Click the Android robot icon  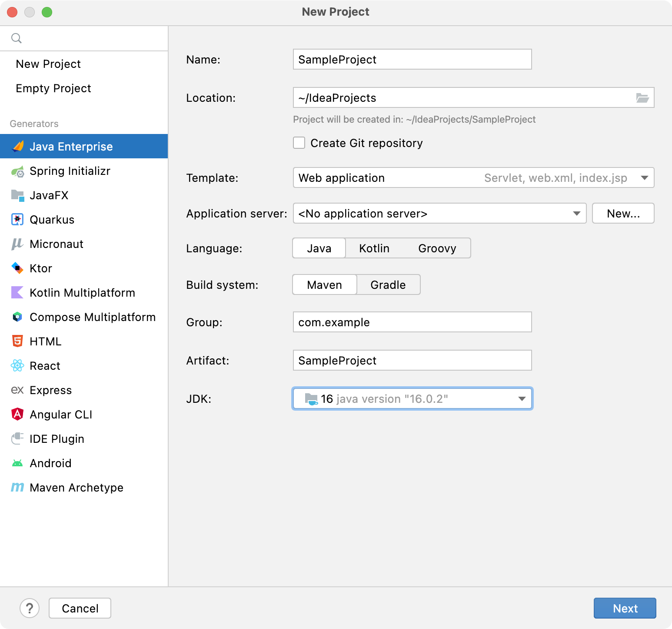tap(17, 463)
